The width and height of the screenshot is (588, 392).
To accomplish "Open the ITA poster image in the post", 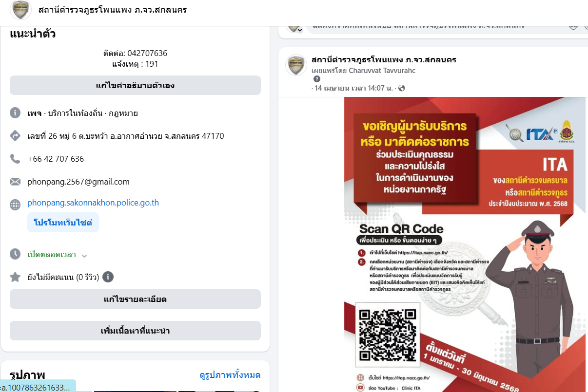I will [465, 244].
